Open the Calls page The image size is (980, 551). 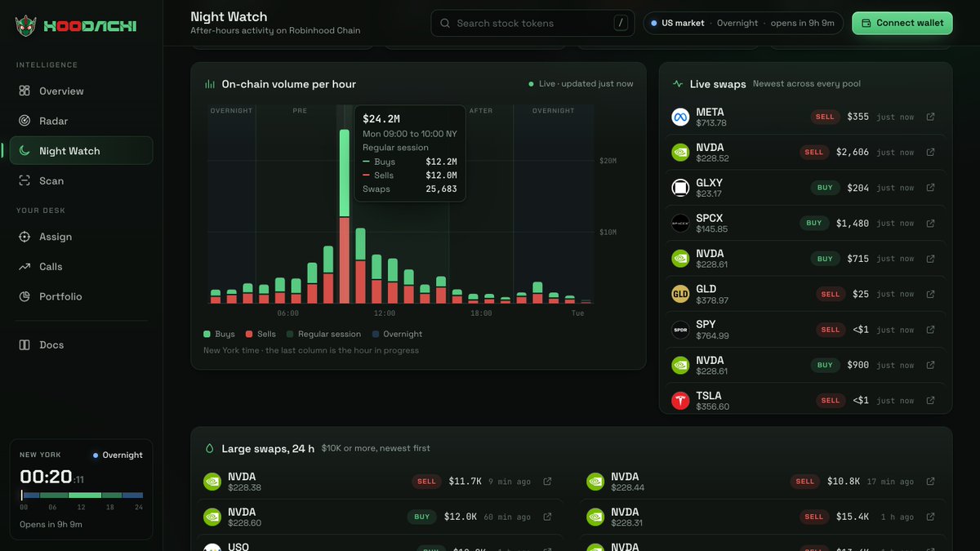point(81,267)
